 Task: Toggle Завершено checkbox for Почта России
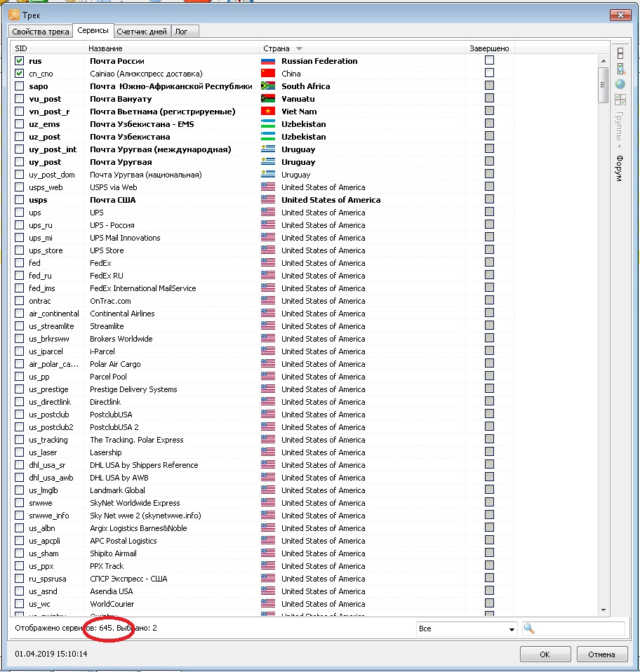489,60
